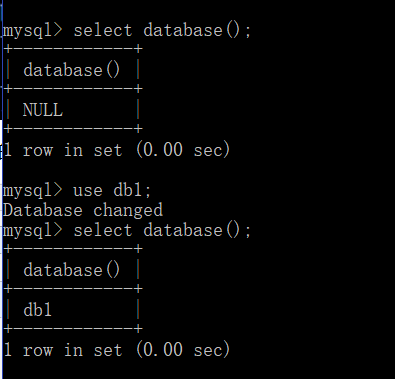Click the db1 result cell in table
This screenshot has height=379, width=395.
coord(37,310)
